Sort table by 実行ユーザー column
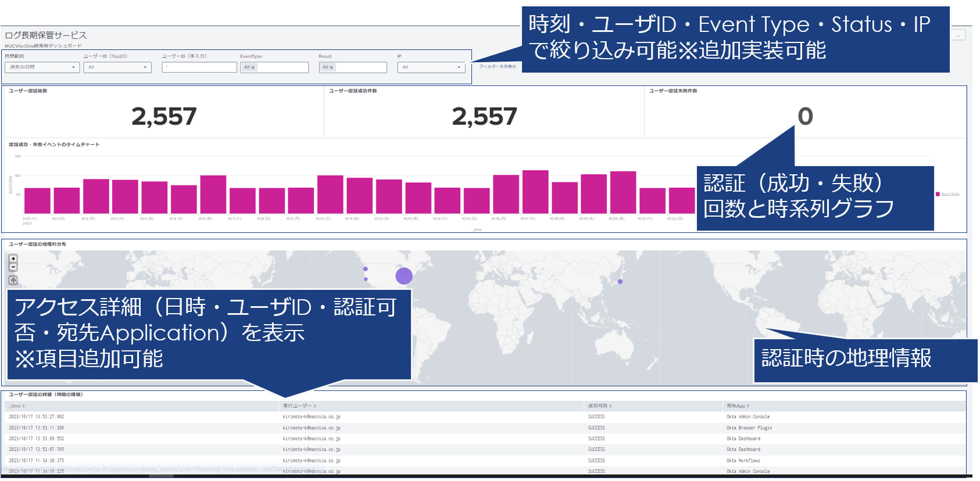Image resolution: width=980 pixels, height=481 pixels. [299, 406]
